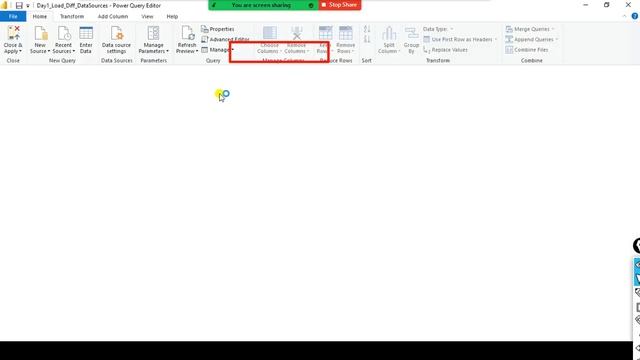The height and width of the screenshot is (360, 640).
Task: Switch to the Home tab
Action: coord(40,16)
